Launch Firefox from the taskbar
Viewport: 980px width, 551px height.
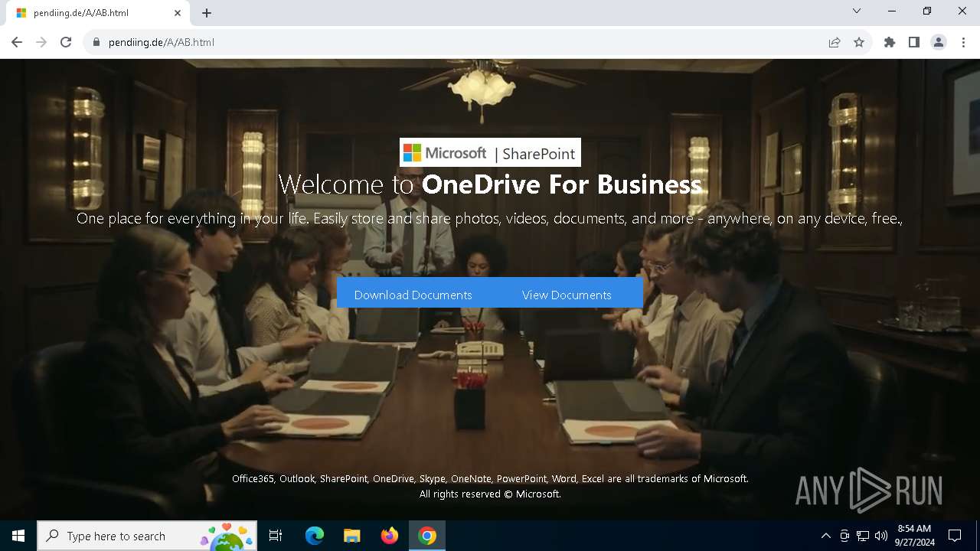pyautogui.click(x=390, y=536)
